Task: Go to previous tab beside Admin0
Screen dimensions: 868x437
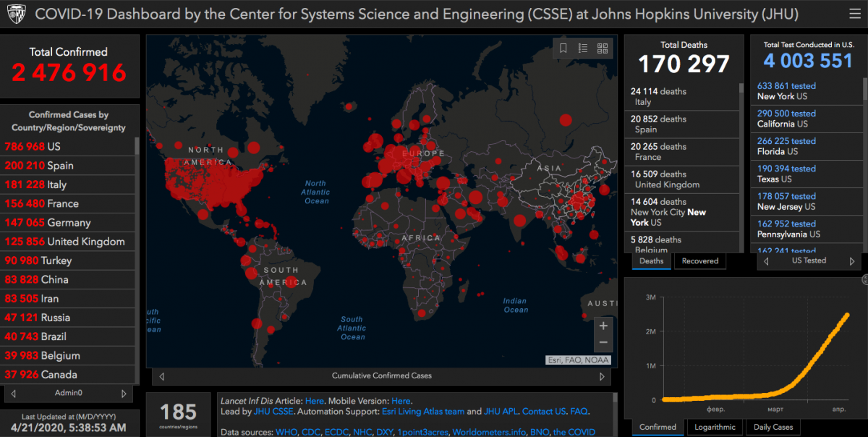Action: [x=14, y=394]
